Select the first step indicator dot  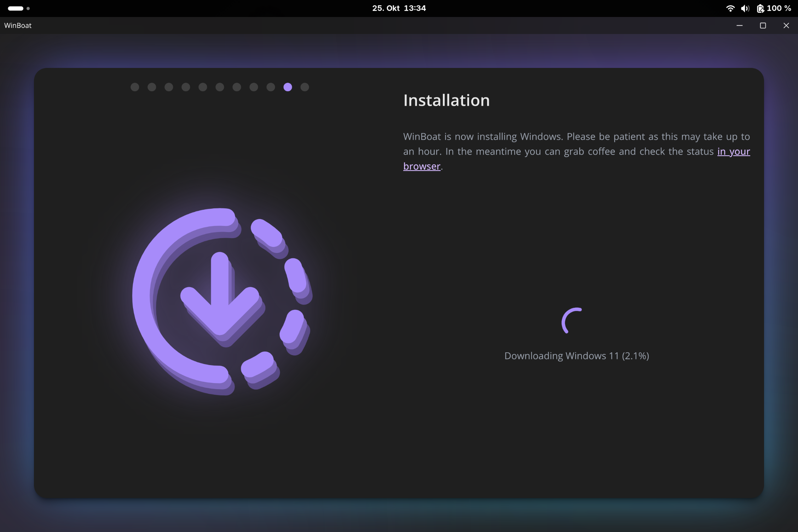click(135, 87)
